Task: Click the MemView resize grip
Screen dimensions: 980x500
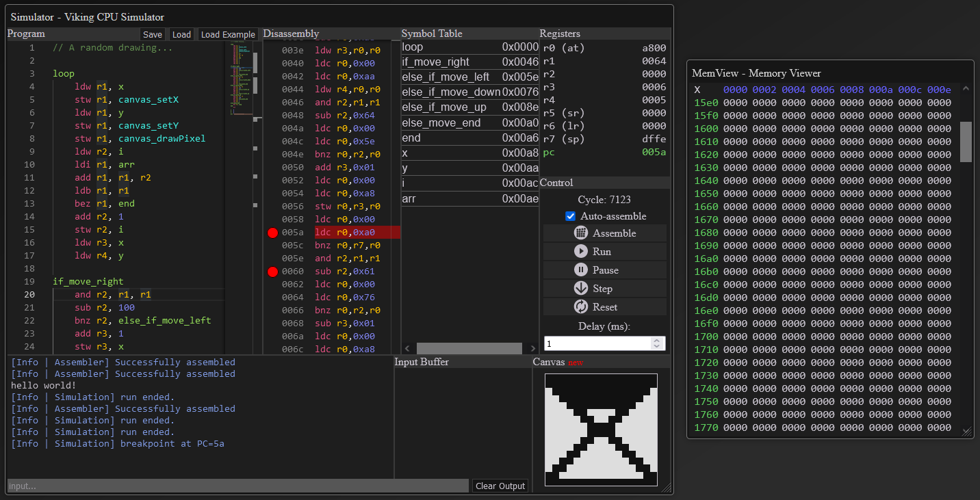Action: click(967, 432)
